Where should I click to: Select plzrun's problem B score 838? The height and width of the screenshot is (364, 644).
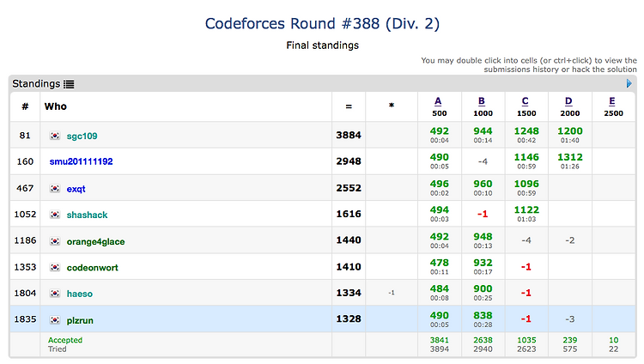coord(483,316)
